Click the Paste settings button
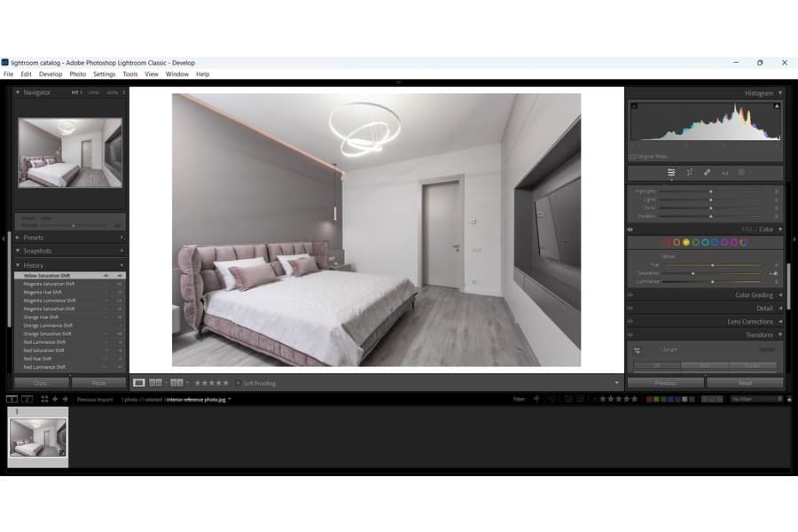The image size is (798, 532). [98, 383]
